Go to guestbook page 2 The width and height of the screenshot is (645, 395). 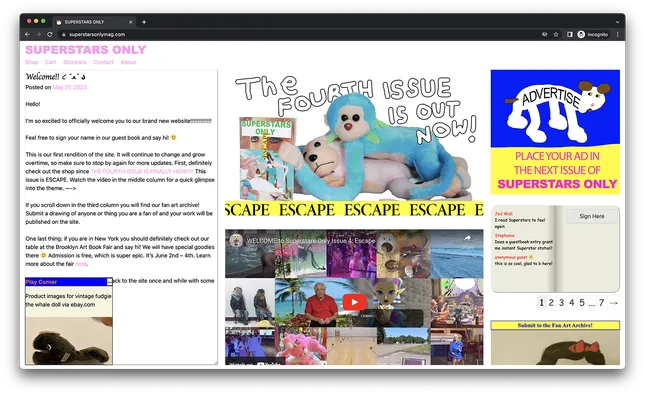point(551,303)
